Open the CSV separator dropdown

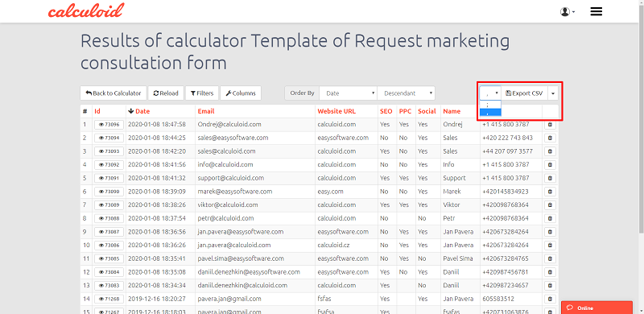(490, 93)
